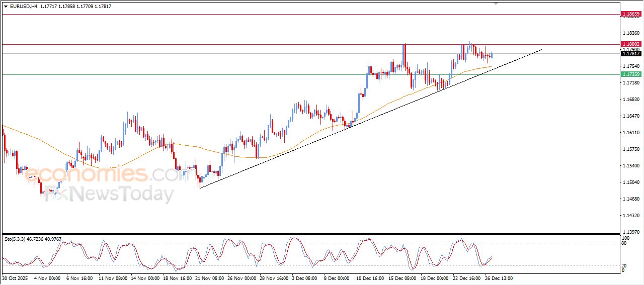
Task: Click the black triangle before EURUSD,H4
Action: click(x=6, y=7)
